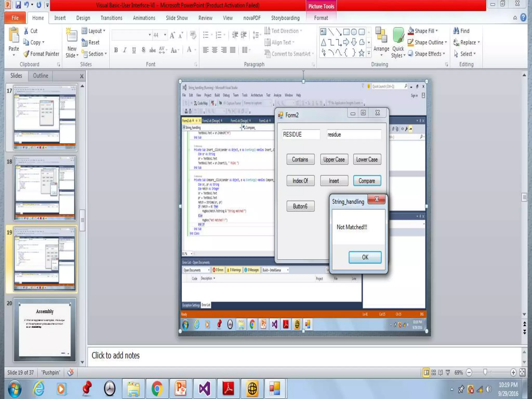This screenshot has height=399, width=532.
Task: Click the Find binoculars icon
Action: tap(456, 31)
